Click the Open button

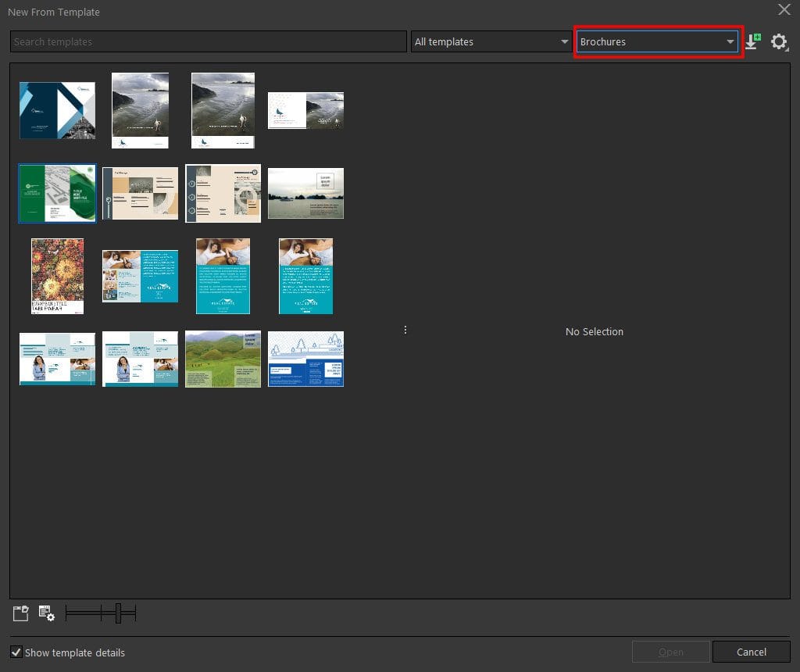tap(670, 652)
